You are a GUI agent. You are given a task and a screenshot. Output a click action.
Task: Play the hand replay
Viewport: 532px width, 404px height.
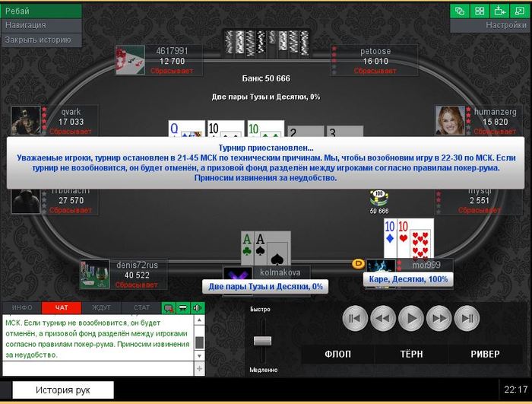[x=411, y=318]
